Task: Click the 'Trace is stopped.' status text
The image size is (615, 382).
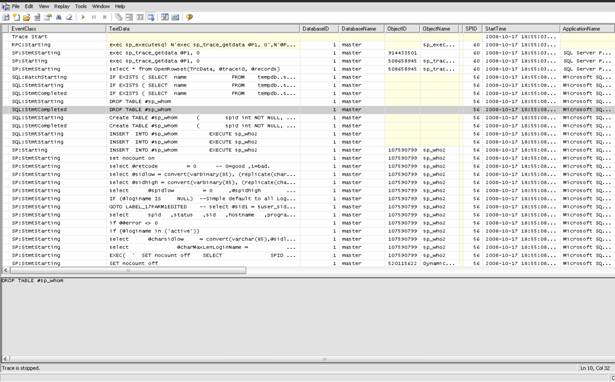Action: pos(21,368)
